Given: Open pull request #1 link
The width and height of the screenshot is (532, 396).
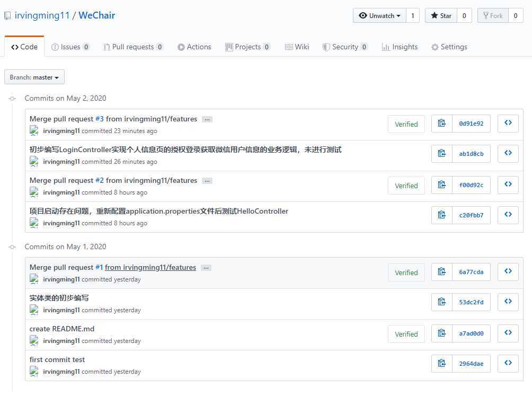Looking at the screenshot, I should point(99,267).
